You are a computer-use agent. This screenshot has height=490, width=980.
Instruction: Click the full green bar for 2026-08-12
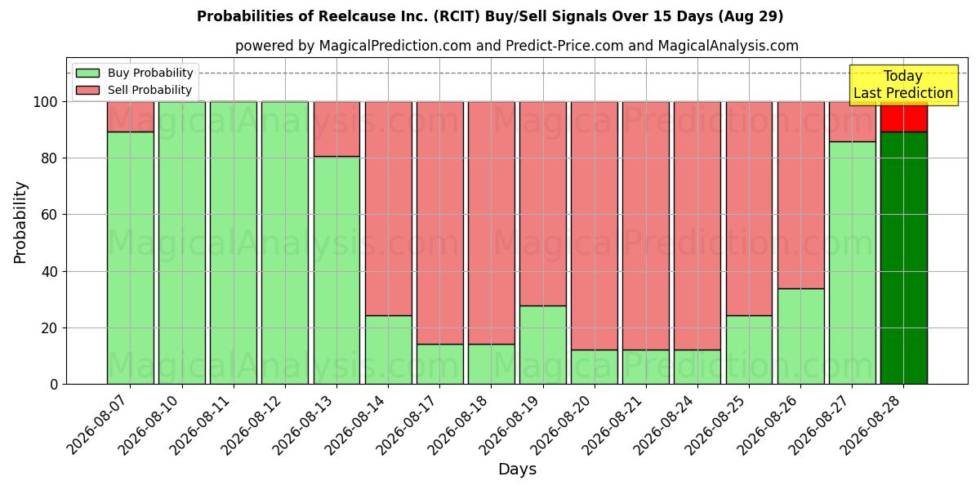(285, 243)
